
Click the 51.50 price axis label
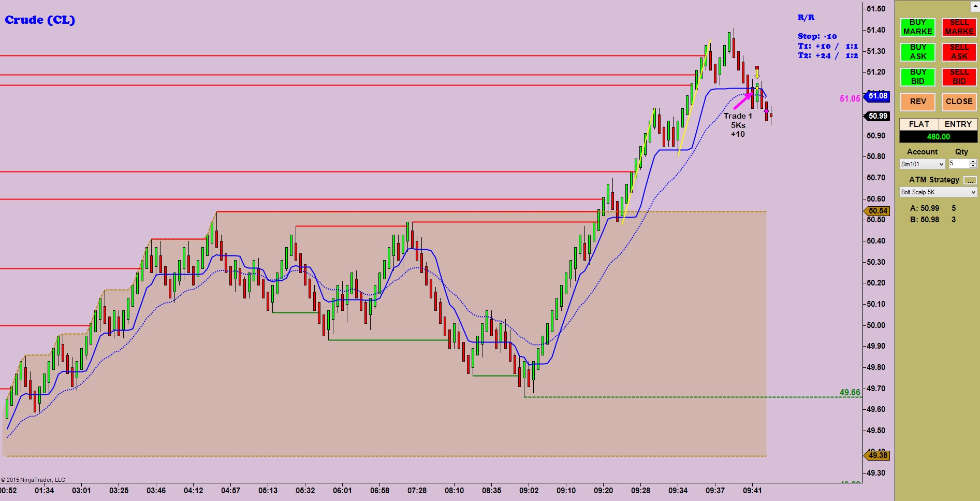(x=876, y=9)
